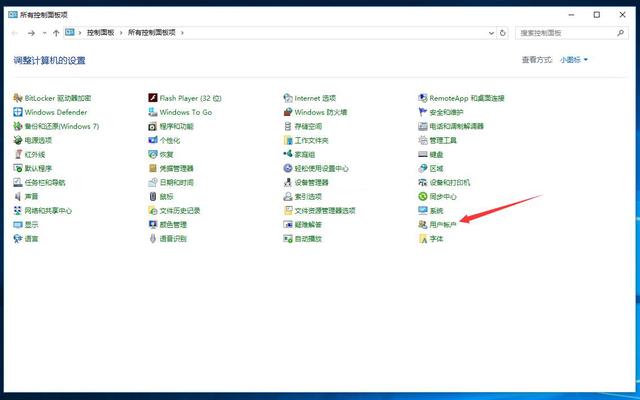Screen dimensions: 640x400
Task: Open 家庭组 homegroup
Action: click(299, 154)
